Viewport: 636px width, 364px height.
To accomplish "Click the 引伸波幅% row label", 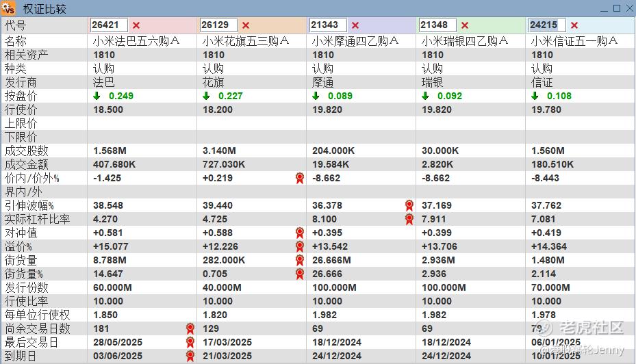I will click(29, 205).
